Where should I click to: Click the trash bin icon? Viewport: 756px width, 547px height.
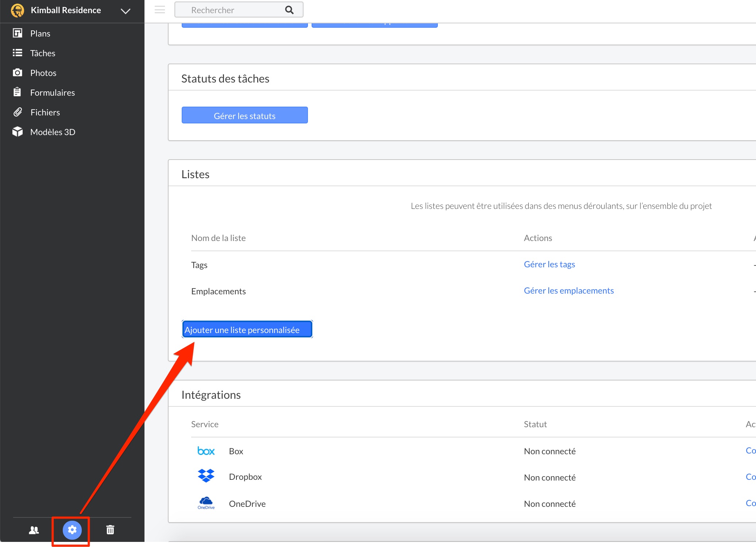pyautogui.click(x=110, y=529)
